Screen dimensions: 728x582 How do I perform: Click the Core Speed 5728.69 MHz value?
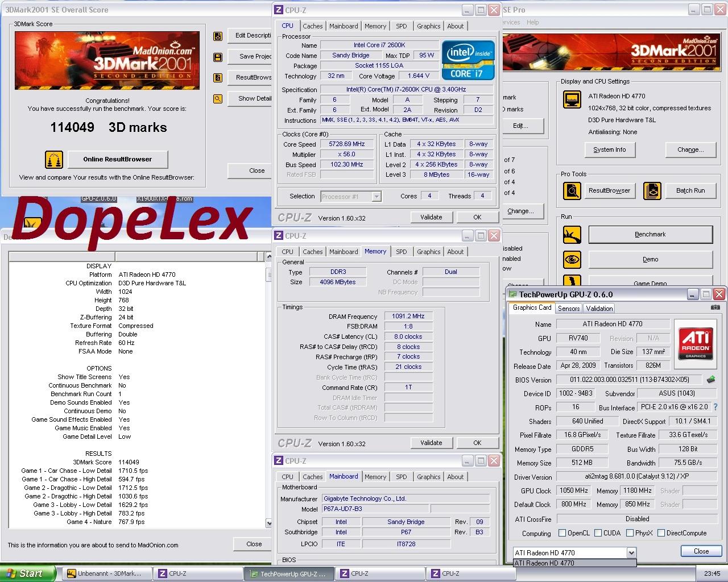click(347, 144)
